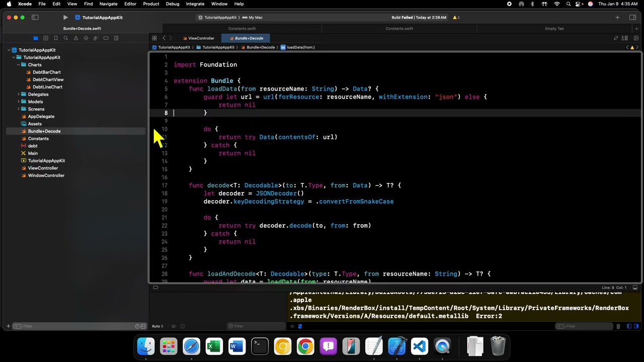Open the Debug navigator
The image size is (644, 362).
click(96, 38)
